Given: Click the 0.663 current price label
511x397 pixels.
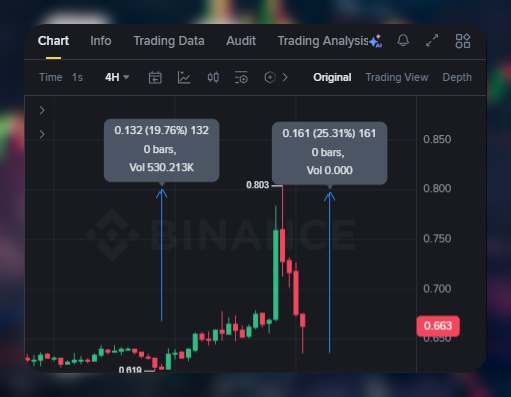Looking at the screenshot, I should pos(438,326).
